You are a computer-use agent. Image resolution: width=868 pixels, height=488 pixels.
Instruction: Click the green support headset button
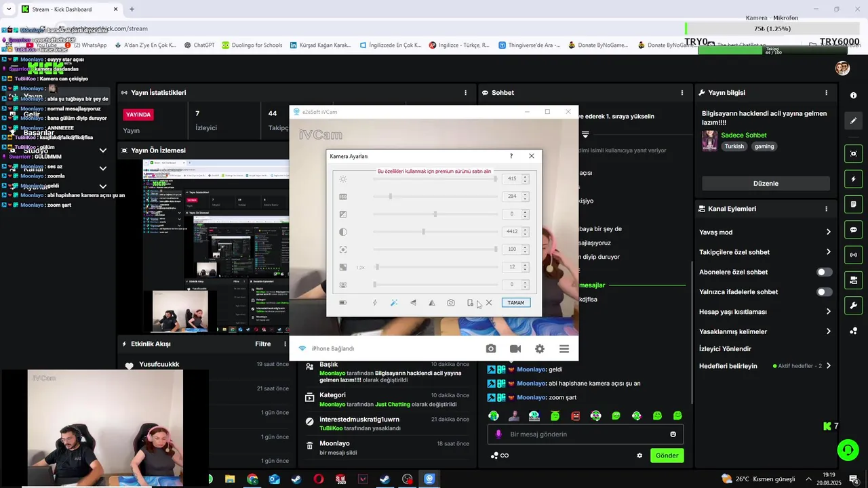pos(847,450)
